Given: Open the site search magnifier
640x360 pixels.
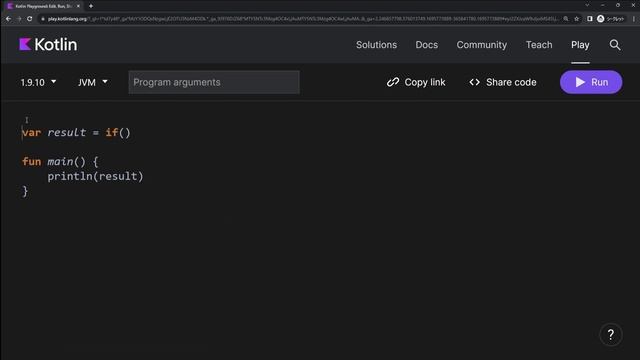Looking at the screenshot, I should click(615, 45).
